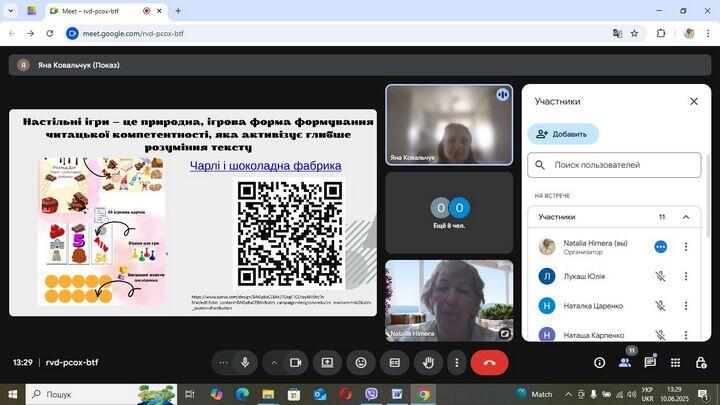Viewport: 720px width, 405px height.
Task: Open Viber from taskbar
Action: click(x=371, y=394)
